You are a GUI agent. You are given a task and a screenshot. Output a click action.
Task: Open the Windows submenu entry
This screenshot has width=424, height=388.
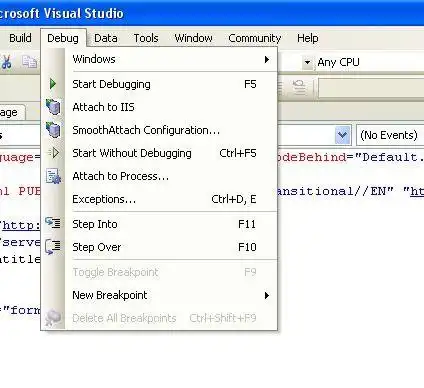click(159, 59)
